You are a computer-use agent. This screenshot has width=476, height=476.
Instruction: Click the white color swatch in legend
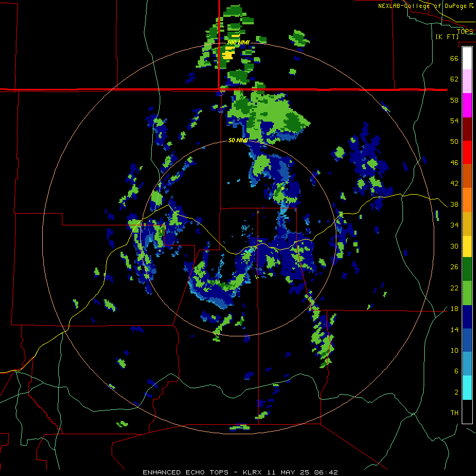467,58
